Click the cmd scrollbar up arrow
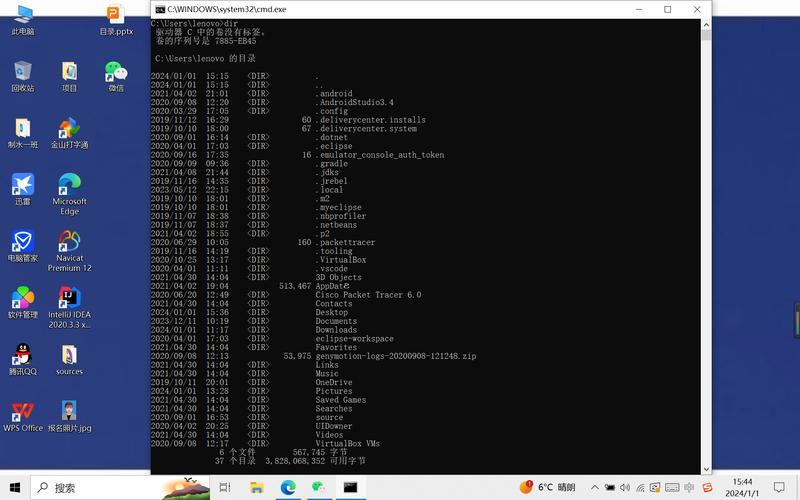This screenshot has height=500, width=800. point(706,24)
